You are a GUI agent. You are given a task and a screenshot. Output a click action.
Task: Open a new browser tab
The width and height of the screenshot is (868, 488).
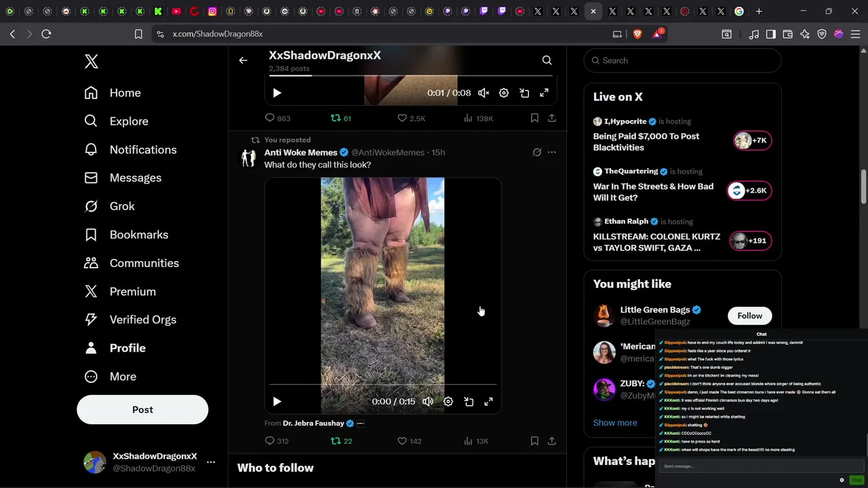point(759,12)
